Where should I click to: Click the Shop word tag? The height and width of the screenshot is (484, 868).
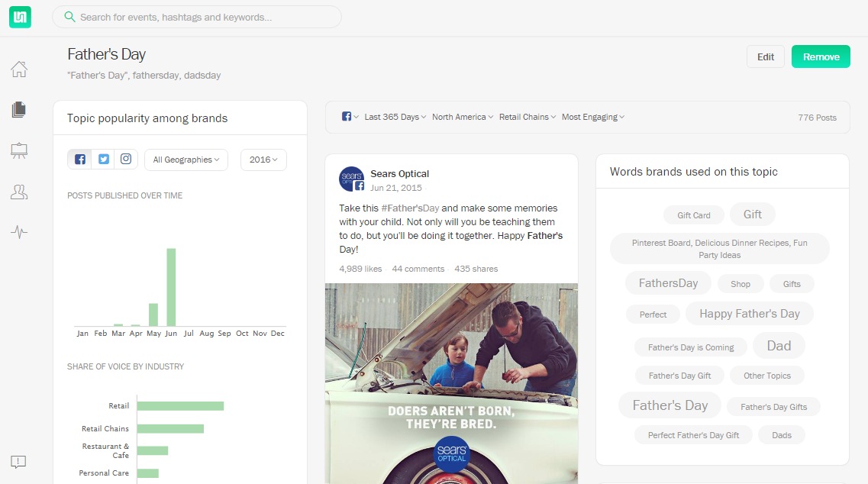point(740,284)
